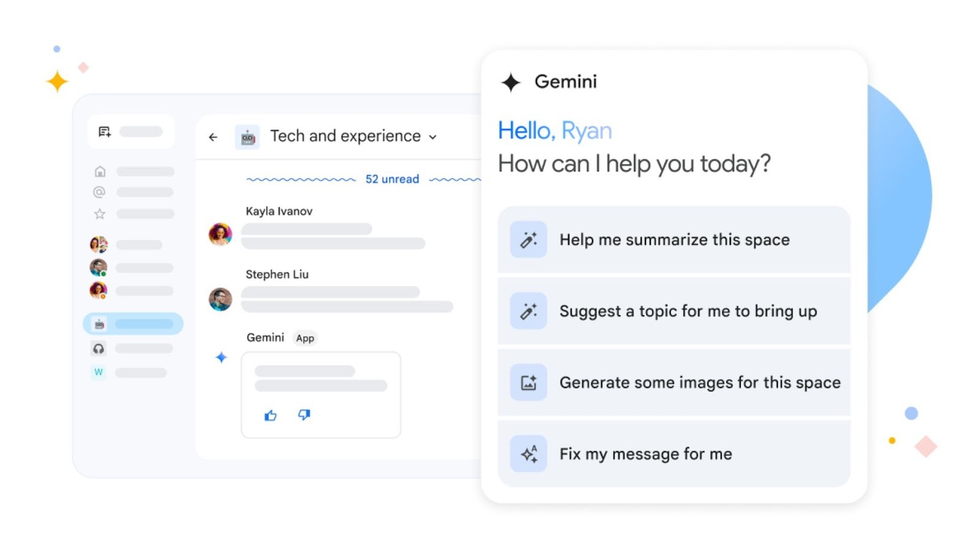Click the App badge next to Gemini
This screenshot has height=551, width=980.
(305, 338)
